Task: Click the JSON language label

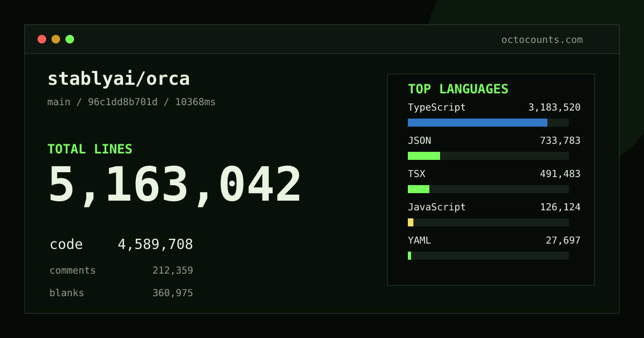Action: coord(419,141)
